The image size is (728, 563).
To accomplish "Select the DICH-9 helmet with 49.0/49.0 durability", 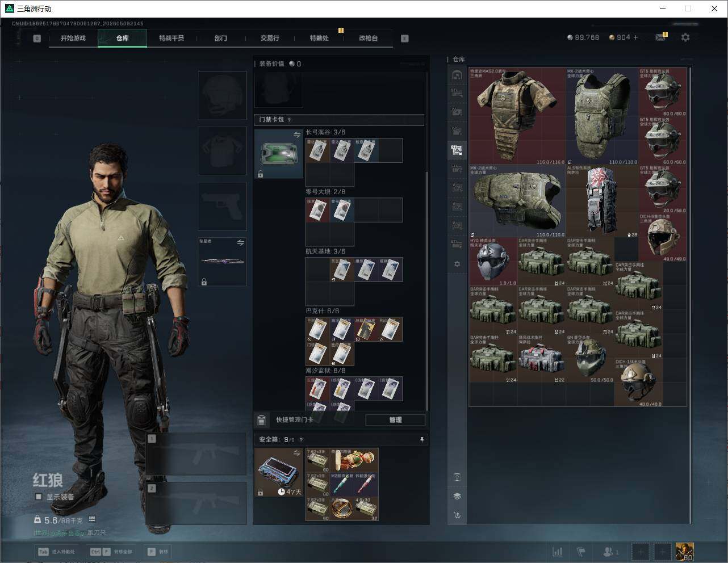I will pyautogui.click(x=663, y=237).
